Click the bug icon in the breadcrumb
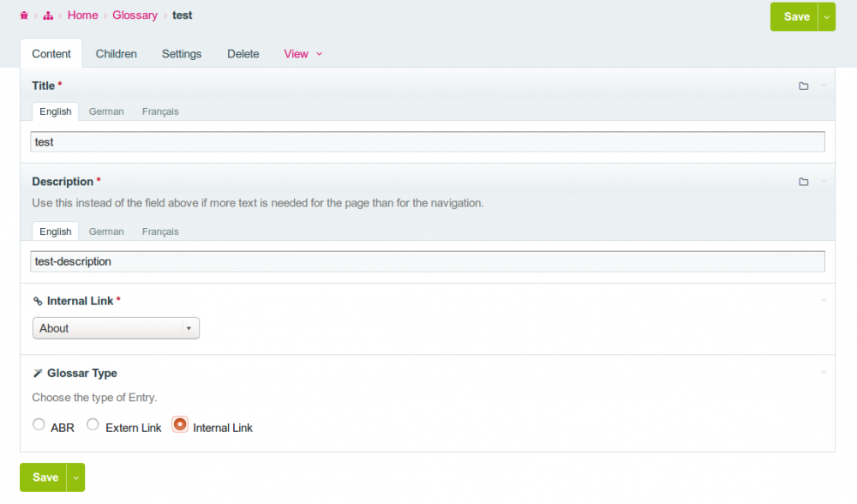The image size is (857, 504). [24, 15]
